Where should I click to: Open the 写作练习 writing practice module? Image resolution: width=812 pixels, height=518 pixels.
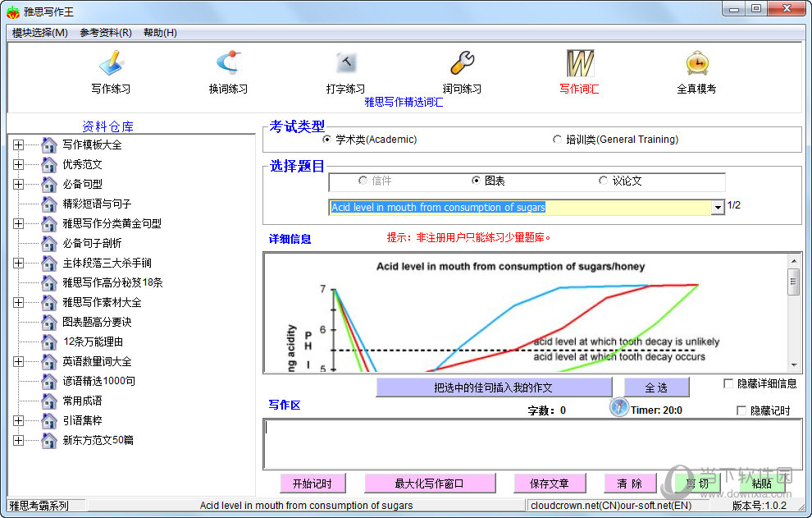pos(111,64)
